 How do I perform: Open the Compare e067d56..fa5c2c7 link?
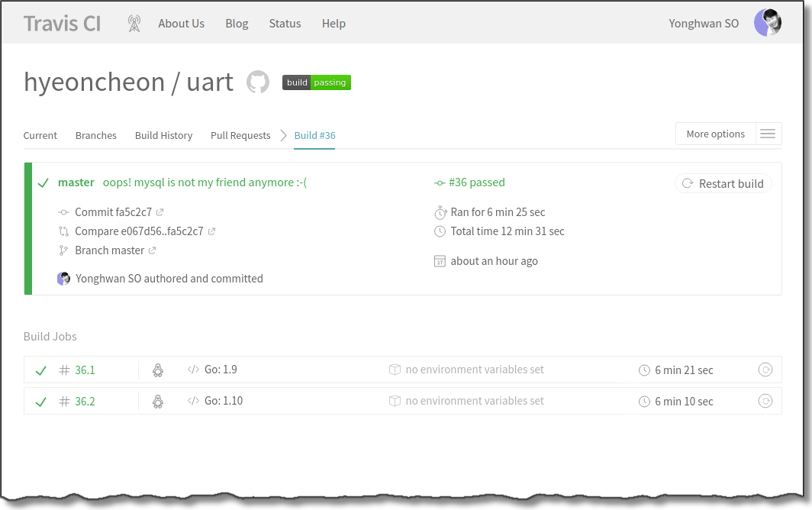(139, 231)
